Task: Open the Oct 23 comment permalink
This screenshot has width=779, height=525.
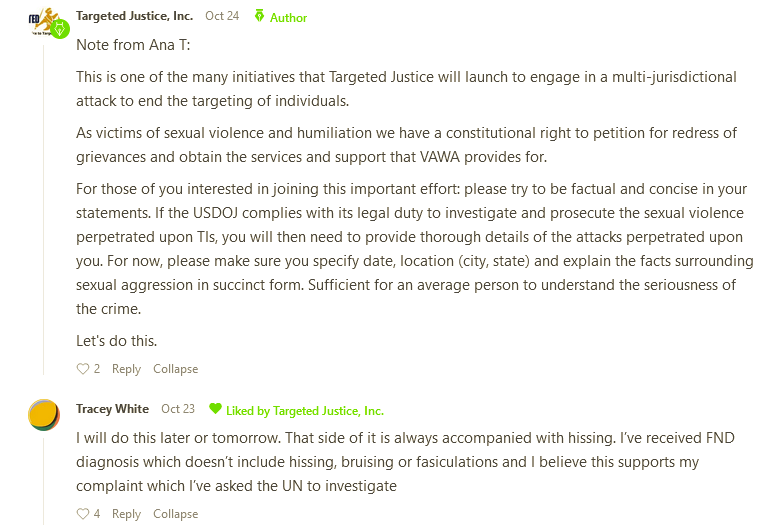Action: click(178, 409)
